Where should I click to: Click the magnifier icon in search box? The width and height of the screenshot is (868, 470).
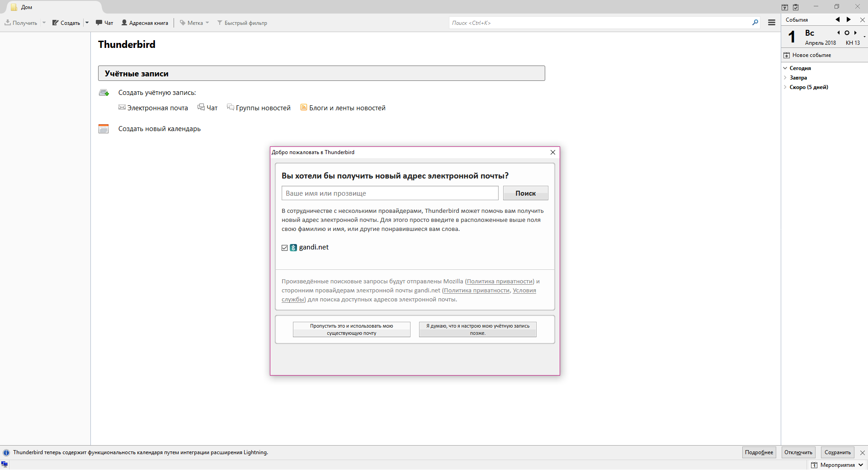click(x=755, y=23)
